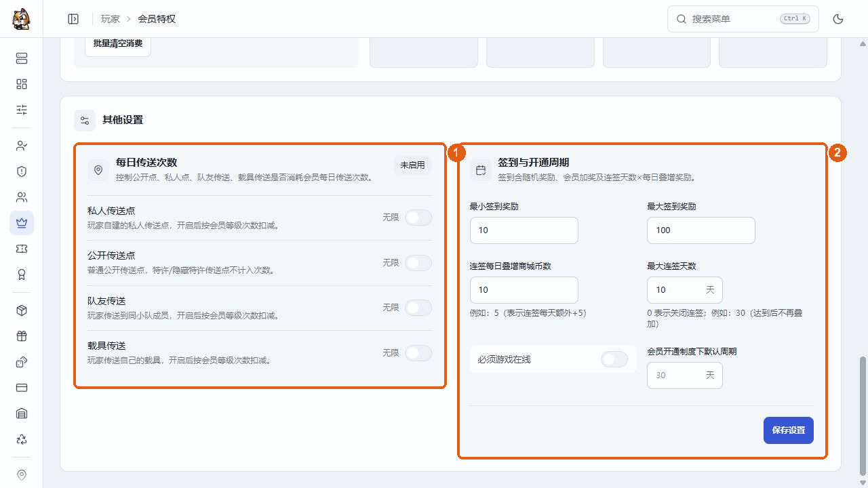The height and width of the screenshot is (488, 868).
Task: Click the 未启用 status badge
Action: pos(412,165)
